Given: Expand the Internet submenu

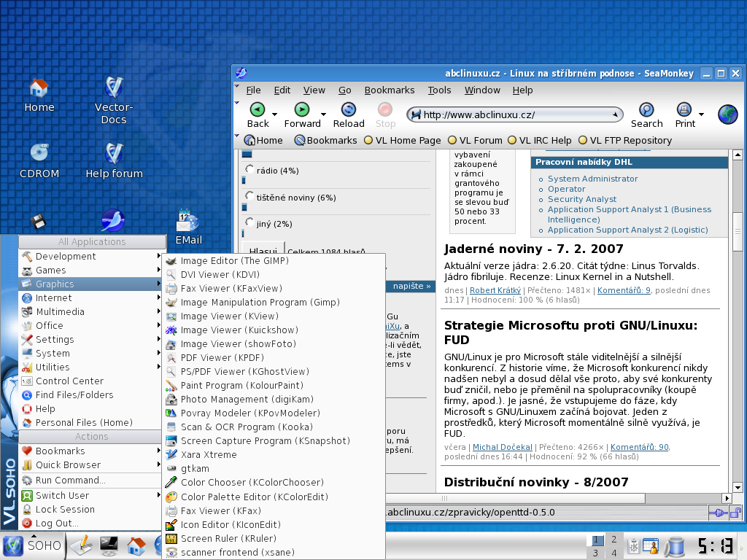Looking at the screenshot, I should point(91,297).
